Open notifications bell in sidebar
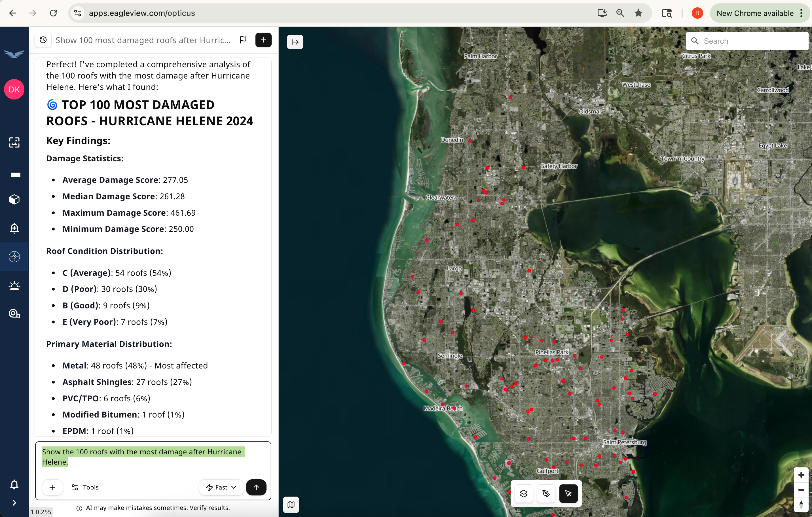The height and width of the screenshot is (517, 812). click(14, 485)
